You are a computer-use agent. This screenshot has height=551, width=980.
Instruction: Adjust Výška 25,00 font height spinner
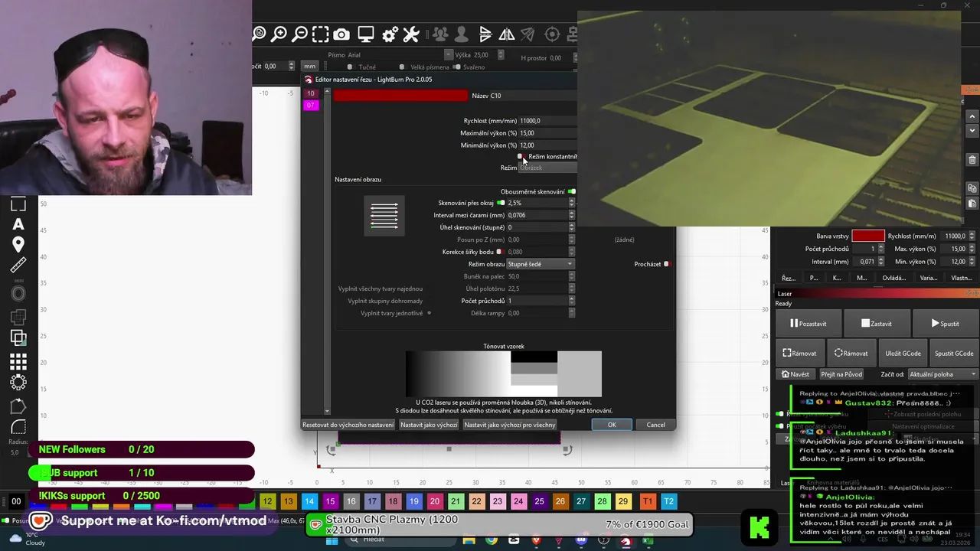tap(501, 55)
